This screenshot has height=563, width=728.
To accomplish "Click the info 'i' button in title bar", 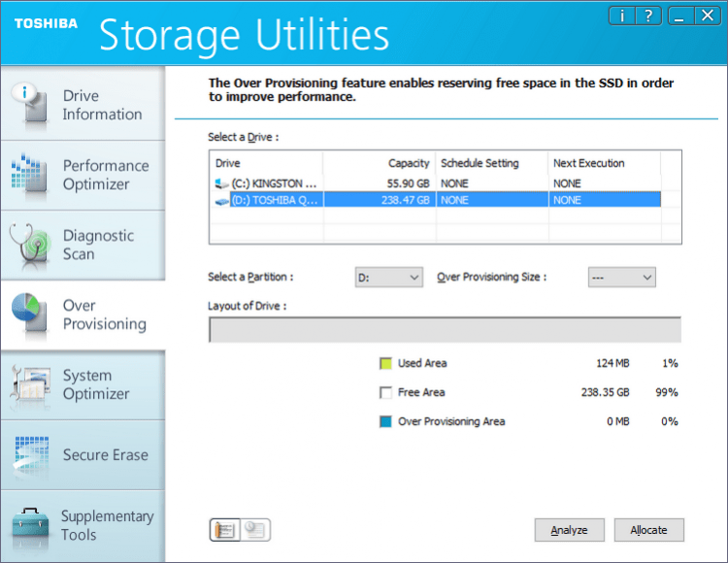I will (621, 16).
